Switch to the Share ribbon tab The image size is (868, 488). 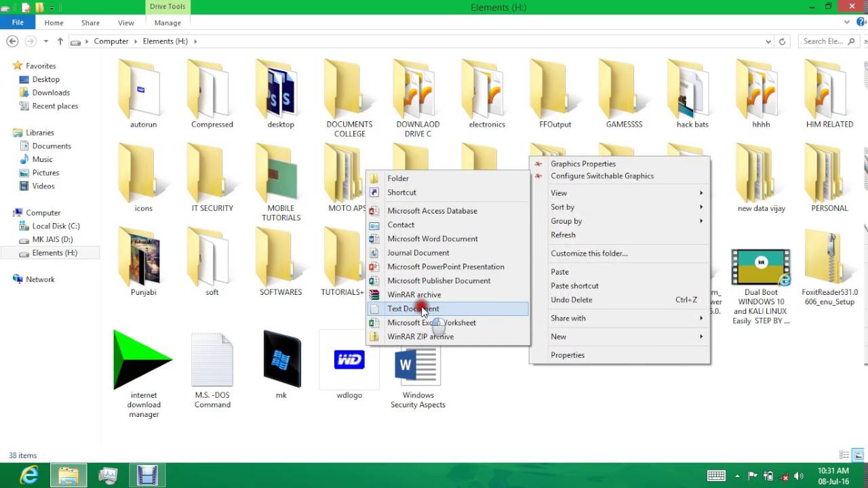(90, 23)
